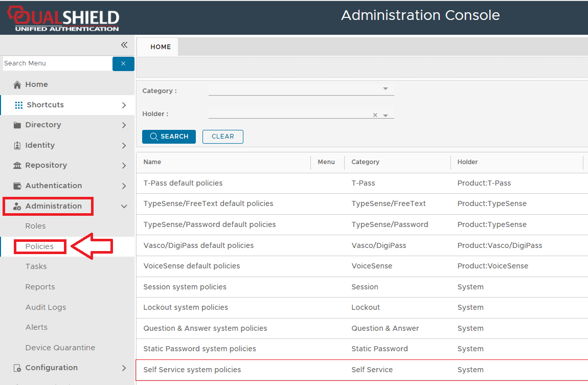Select Roles under Administration
The width and height of the screenshot is (588, 385).
(x=35, y=226)
